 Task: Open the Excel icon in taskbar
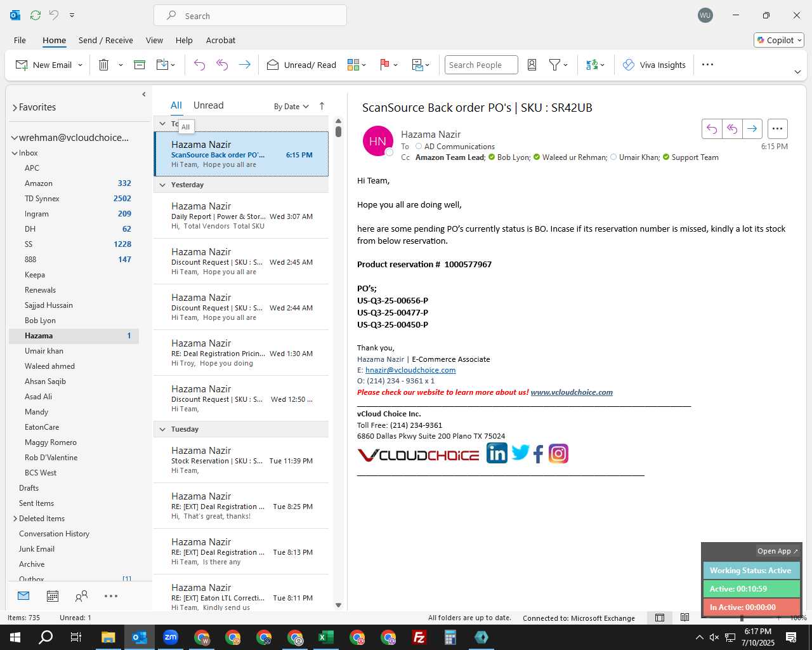(x=326, y=637)
